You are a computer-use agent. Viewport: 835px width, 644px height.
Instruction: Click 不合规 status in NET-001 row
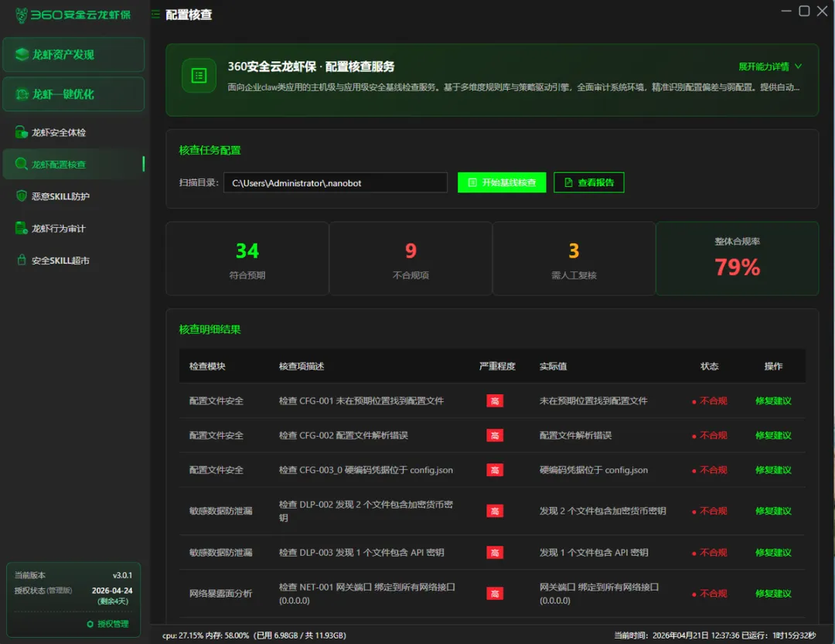click(709, 594)
